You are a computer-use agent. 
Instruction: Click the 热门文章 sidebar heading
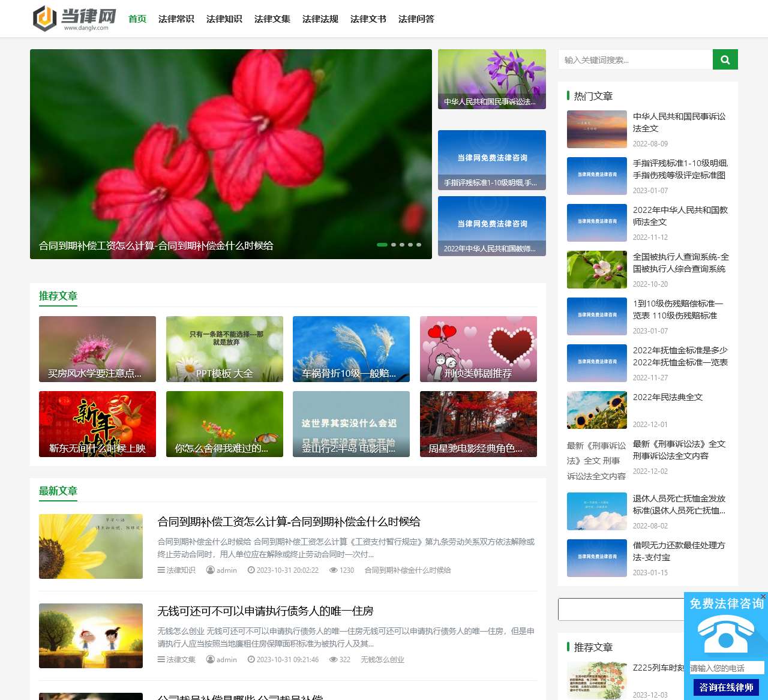click(593, 96)
